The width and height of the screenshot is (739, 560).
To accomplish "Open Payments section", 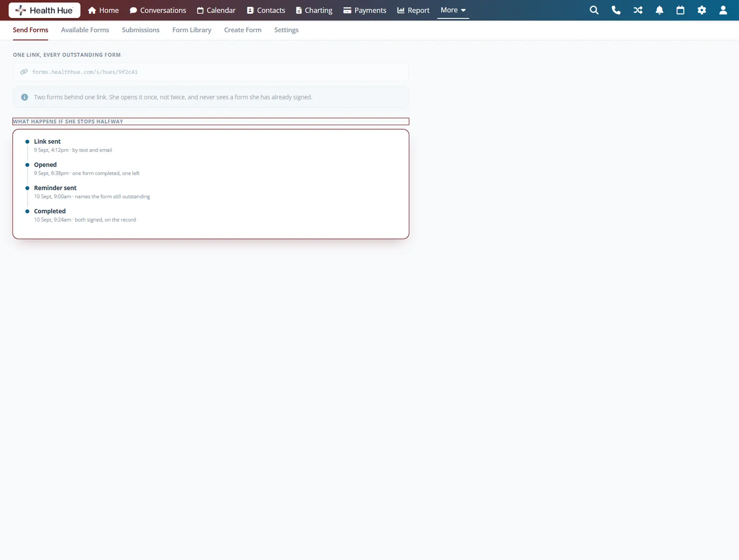I will click(365, 10).
